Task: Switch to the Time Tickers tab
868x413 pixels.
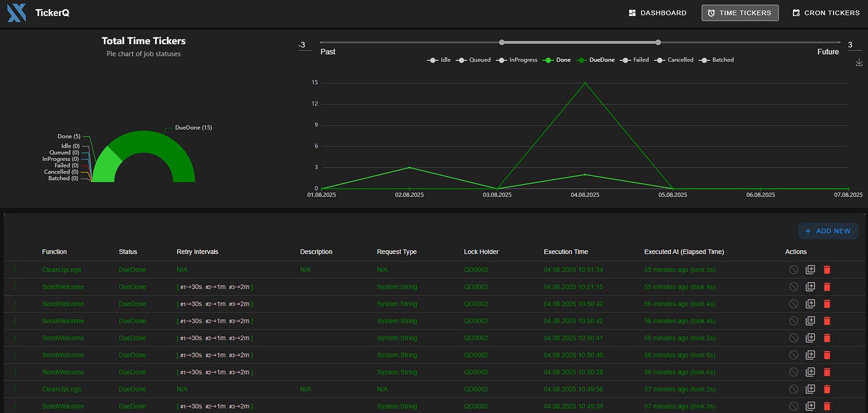Action: [x=740, y=13]
